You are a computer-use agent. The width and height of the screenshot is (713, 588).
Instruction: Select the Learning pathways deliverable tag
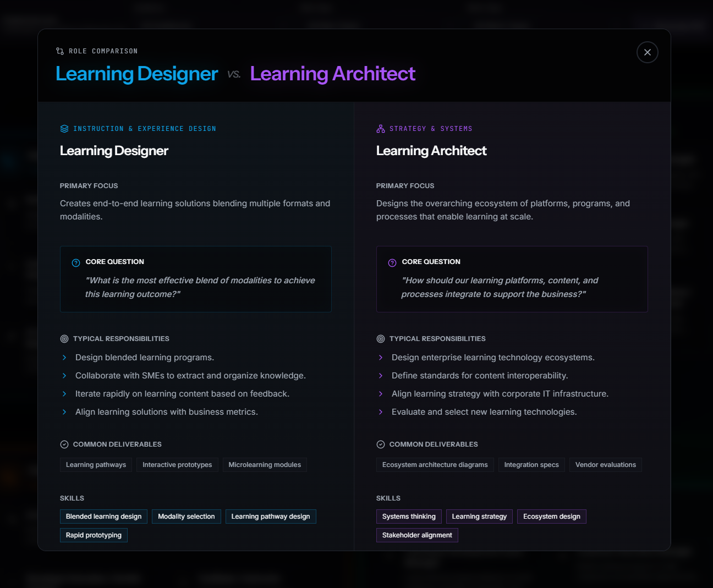[96, 465]
